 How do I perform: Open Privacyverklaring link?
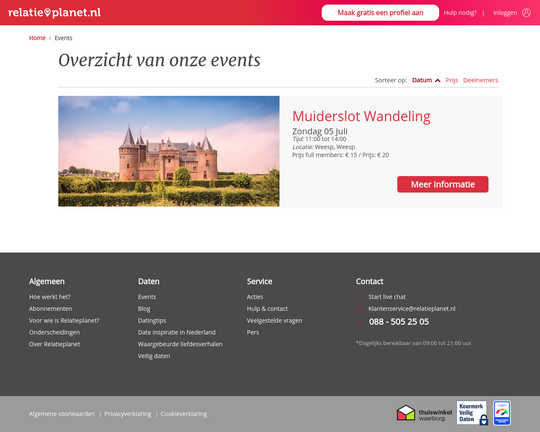coord(128,414)
